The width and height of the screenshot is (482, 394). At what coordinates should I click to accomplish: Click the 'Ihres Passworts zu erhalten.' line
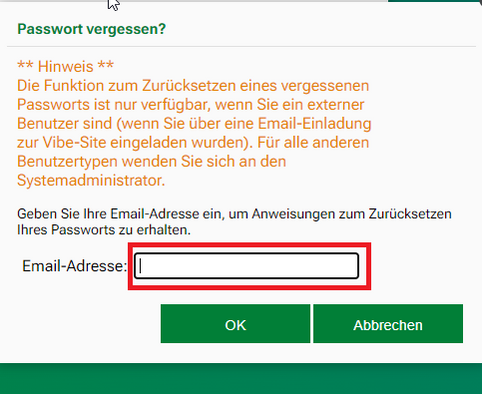tap(104, 230)
